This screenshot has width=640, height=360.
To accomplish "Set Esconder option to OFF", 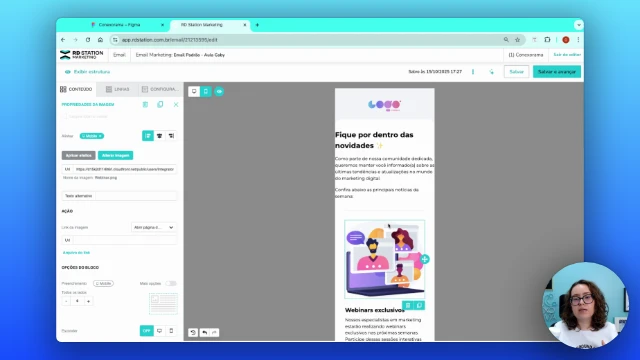I will pos(147,331).
